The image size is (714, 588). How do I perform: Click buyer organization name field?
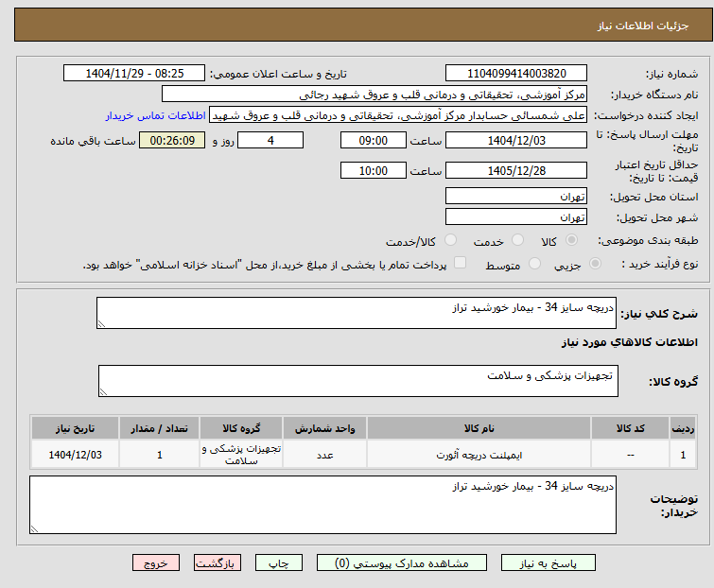(x=374, y=95)
